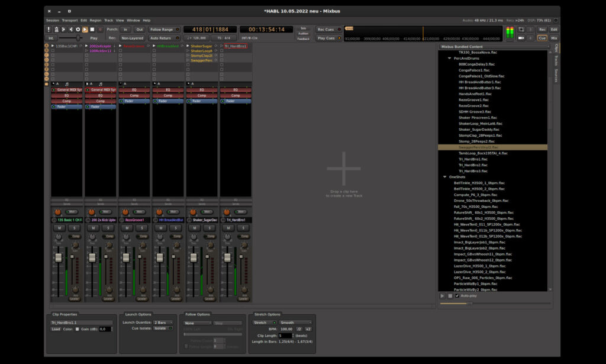Screen dimensions: 606x364
Task: Toggle the Auto Return option
Action: [165, 38]
